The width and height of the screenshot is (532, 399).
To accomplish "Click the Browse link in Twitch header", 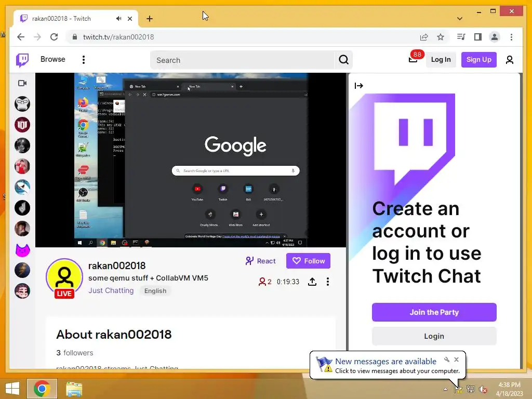I will [x=52, y=59].
